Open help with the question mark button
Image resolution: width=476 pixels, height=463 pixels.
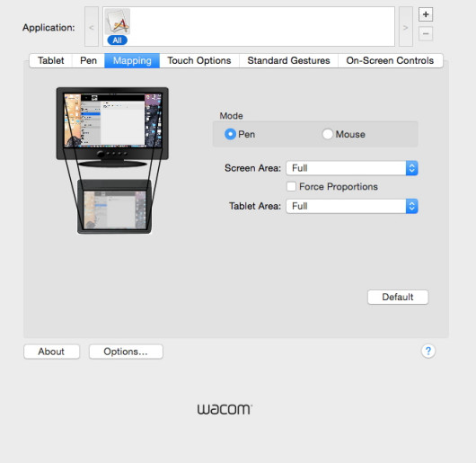pyautogui.click(x=428, y=352)
